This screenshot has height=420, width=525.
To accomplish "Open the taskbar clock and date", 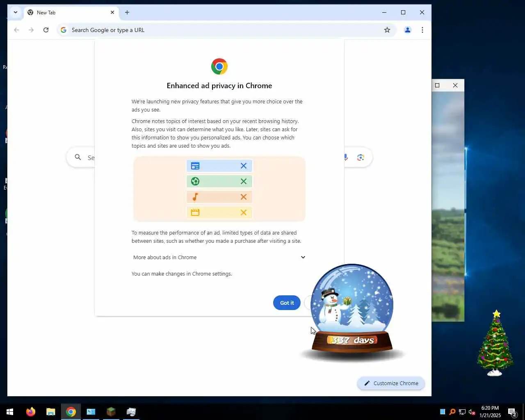I will pyautogui.click(x=490, y=412).
